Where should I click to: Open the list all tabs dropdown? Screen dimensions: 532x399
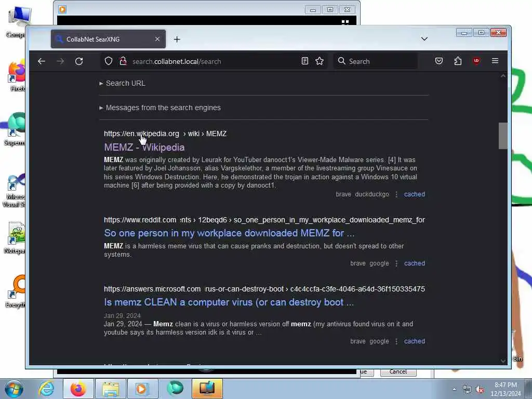[x=424, y=39]
